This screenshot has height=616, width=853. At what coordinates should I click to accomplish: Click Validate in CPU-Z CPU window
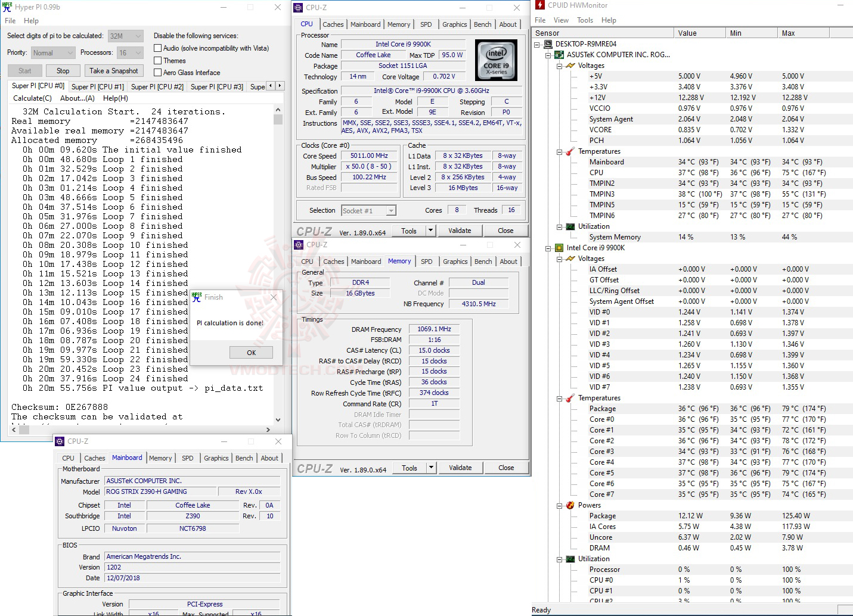pyautogui.click(x=460, y=231)
